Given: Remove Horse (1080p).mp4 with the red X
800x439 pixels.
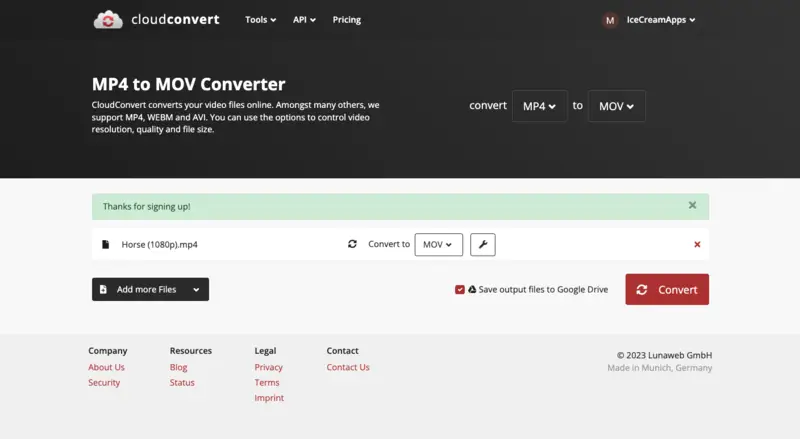Looking at the screenshot, I should tap(697, 245).
